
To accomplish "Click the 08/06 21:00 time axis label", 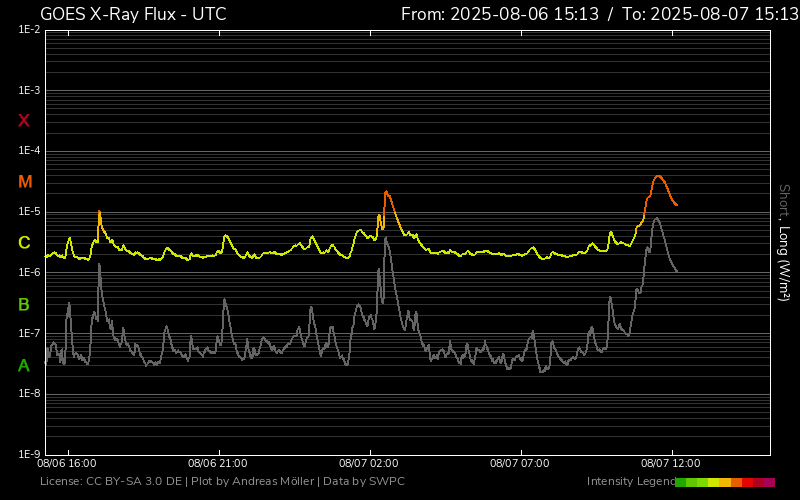I will coord(217,464).
